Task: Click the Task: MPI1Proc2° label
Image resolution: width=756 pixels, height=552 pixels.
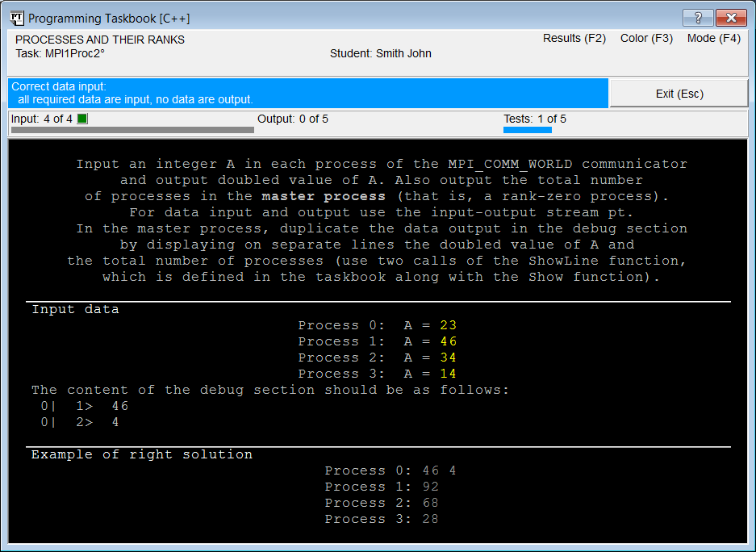Action: coord(60,53)
